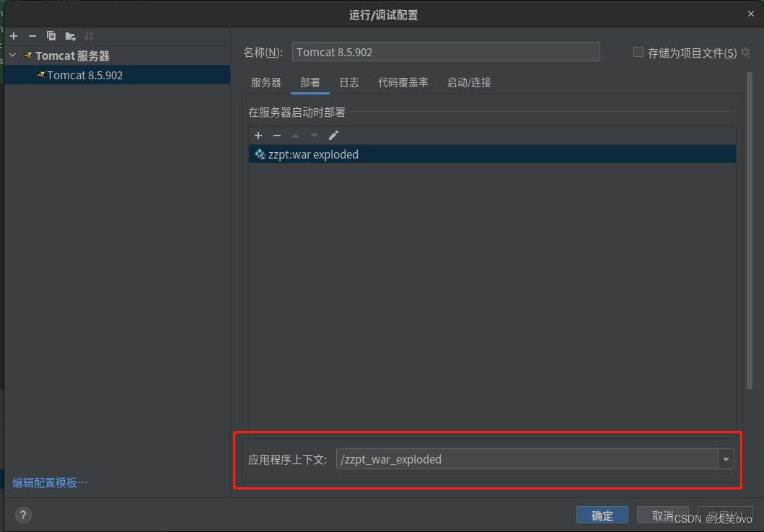
Task: Click the add new configuration plus icon
Action: click(x=13, y=35)
